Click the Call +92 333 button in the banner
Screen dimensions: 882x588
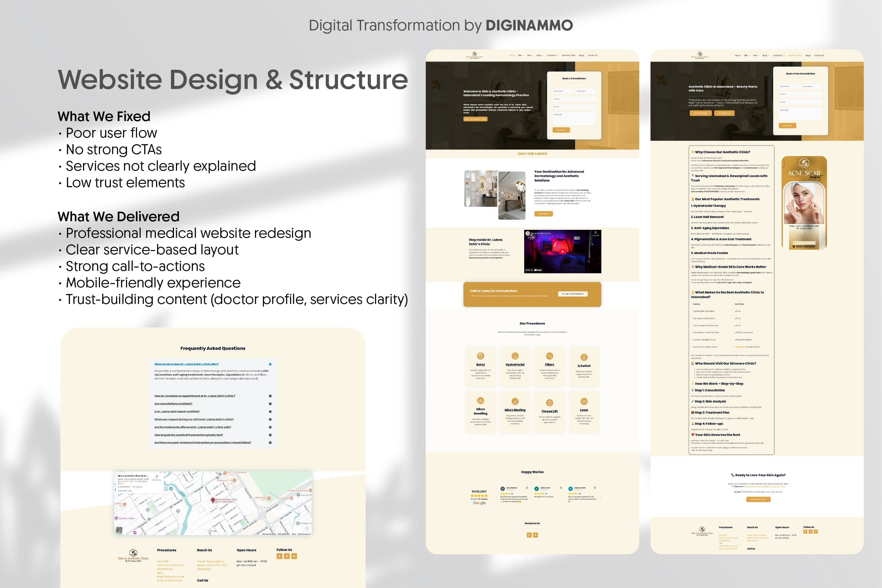click(573, 294)
